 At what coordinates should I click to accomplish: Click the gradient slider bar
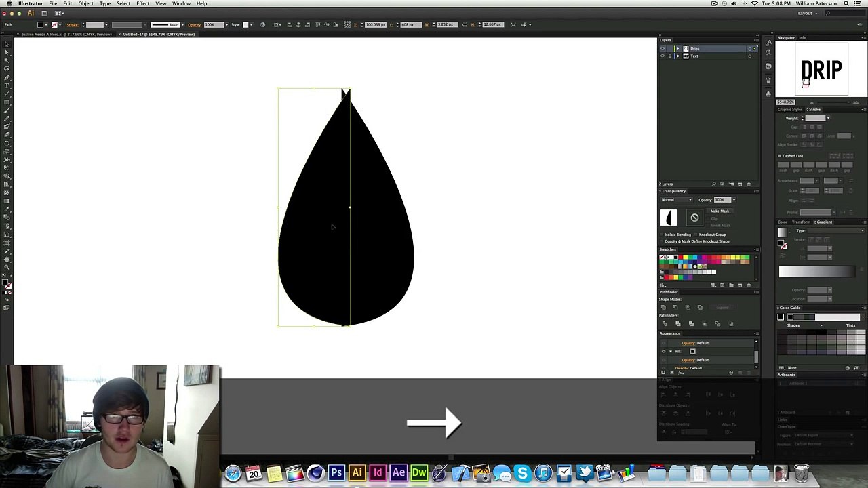tap(816, 272)
